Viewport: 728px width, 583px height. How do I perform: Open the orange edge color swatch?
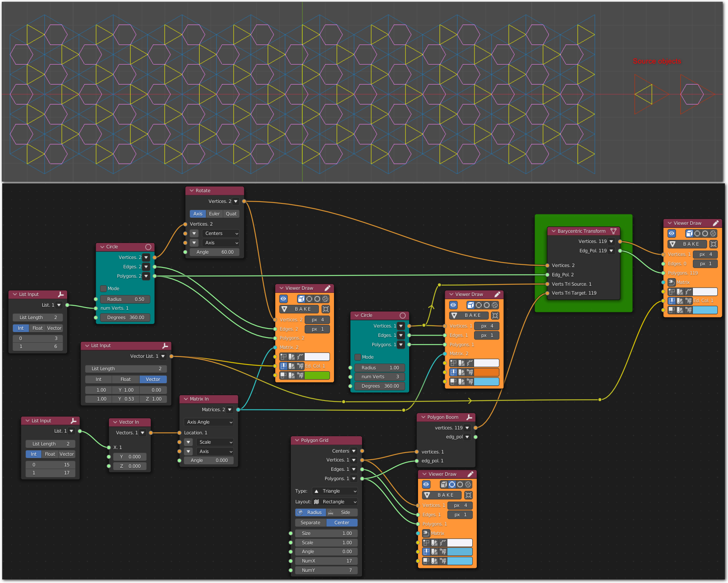click(487, 372)
